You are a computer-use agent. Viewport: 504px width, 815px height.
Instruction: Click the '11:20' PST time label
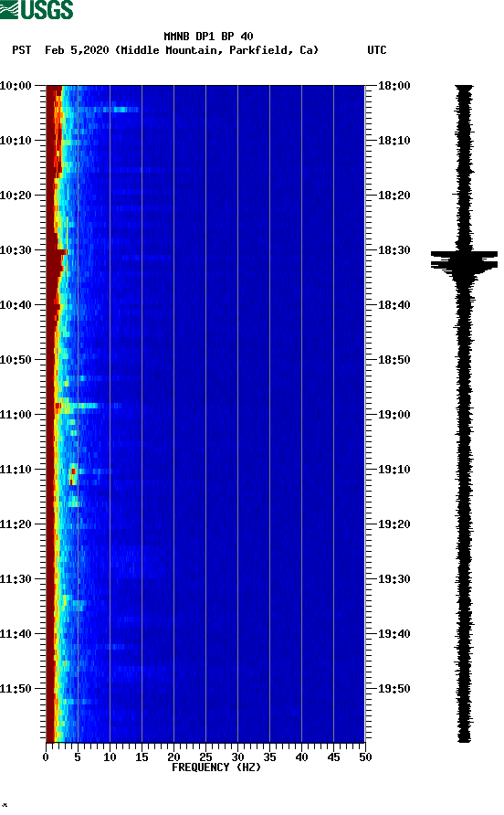16,524
